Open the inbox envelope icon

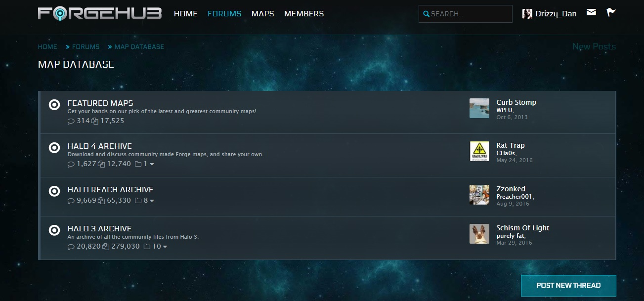591,12
